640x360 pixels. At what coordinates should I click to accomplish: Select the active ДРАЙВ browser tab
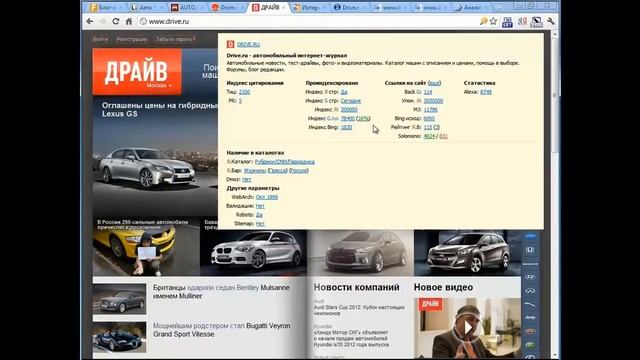(267, 7)
